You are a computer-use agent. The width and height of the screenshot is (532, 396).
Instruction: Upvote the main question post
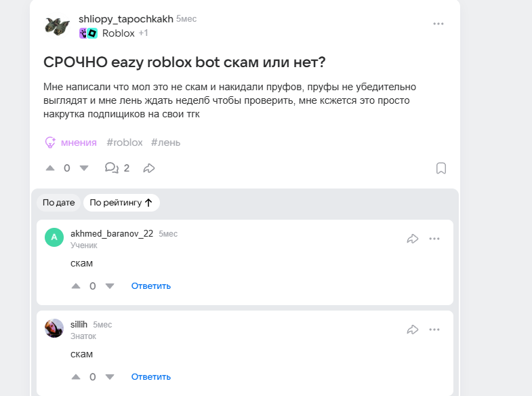[x=50, y=168]
